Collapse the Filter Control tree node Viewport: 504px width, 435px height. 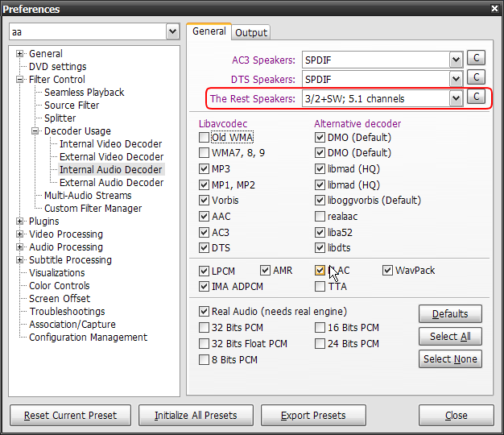(x=20, y=80)
